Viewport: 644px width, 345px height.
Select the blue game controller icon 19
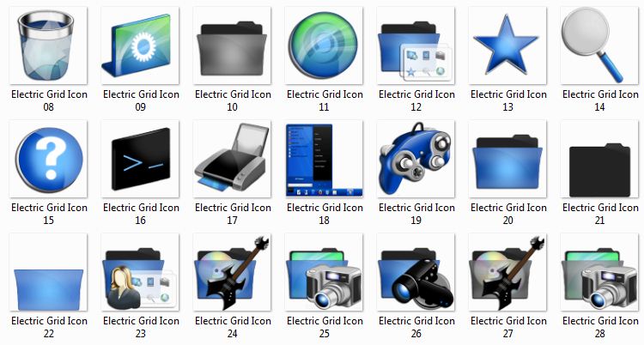(x=416, y=159)
